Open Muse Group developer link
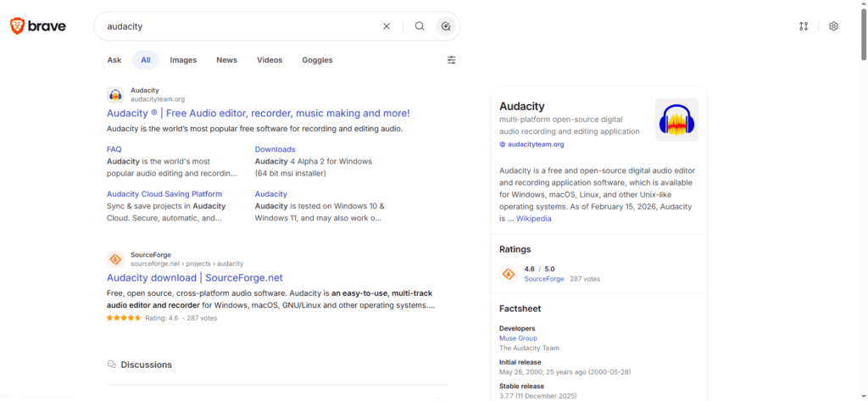The image size is (868, 401). (x=518, y=338)
